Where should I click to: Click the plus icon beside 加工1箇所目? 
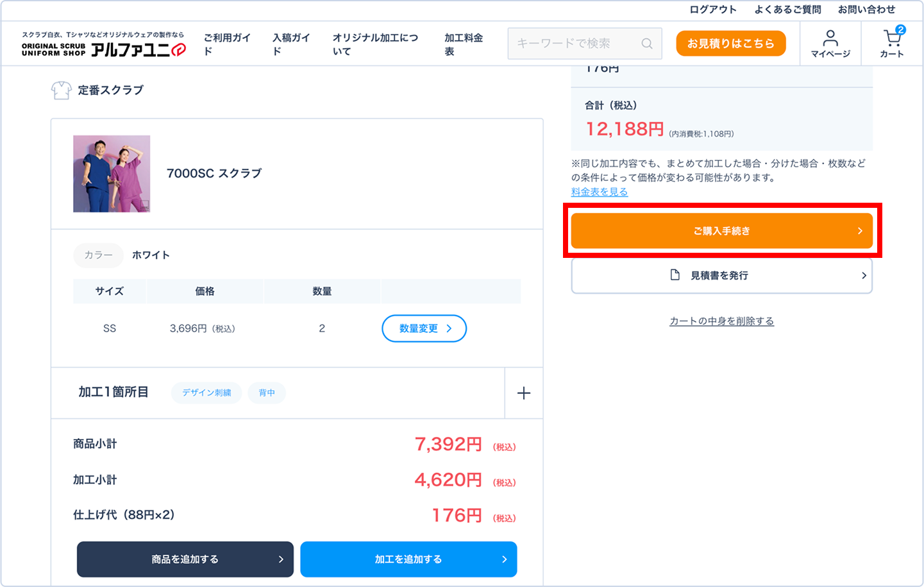pos(524,393)
